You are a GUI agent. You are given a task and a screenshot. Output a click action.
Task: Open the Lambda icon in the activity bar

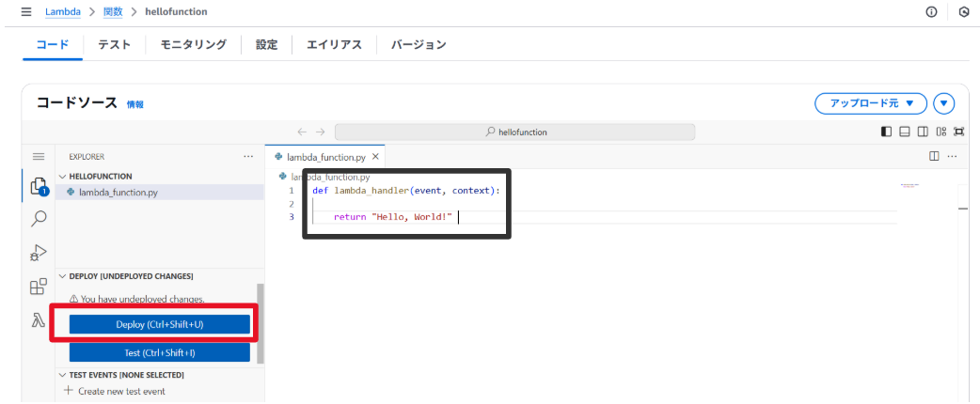pyautogui.click(x=39, y=319)
